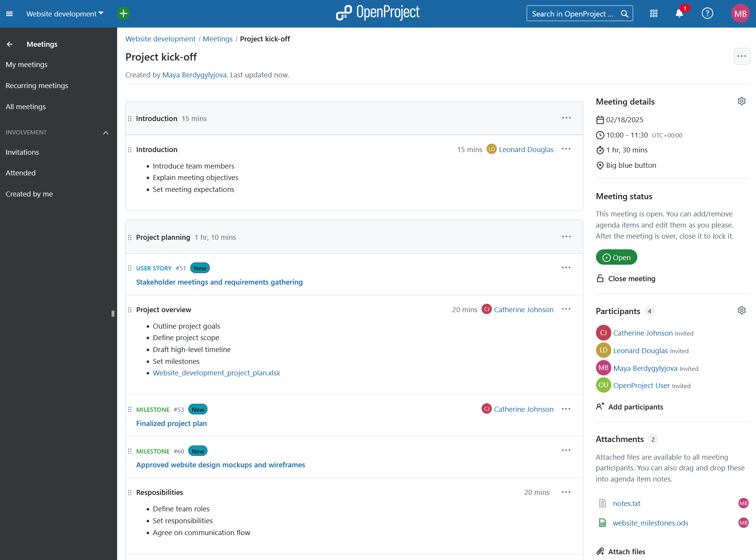
Task: Click the participants settings gear icon
Action: point(742,310)
